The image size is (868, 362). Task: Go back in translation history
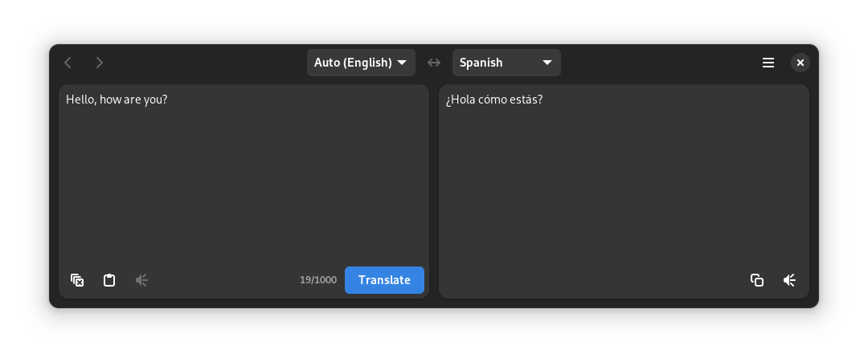(68, 63)
